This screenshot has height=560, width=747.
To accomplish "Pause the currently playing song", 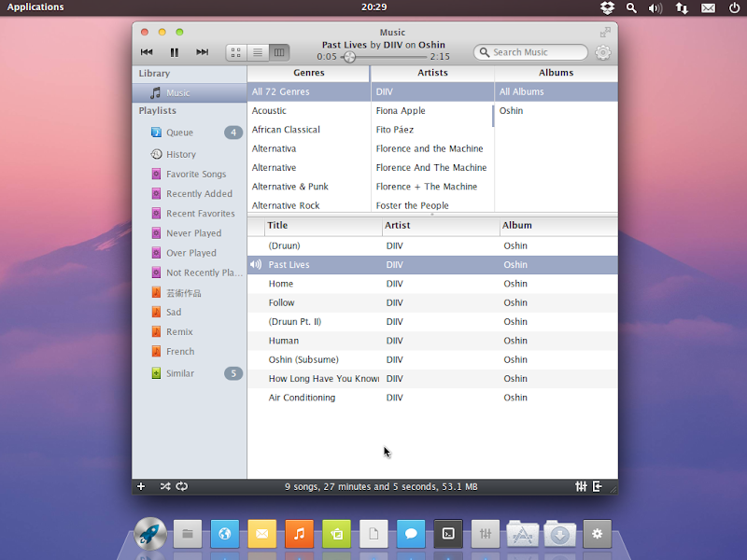I will point(175,52).
